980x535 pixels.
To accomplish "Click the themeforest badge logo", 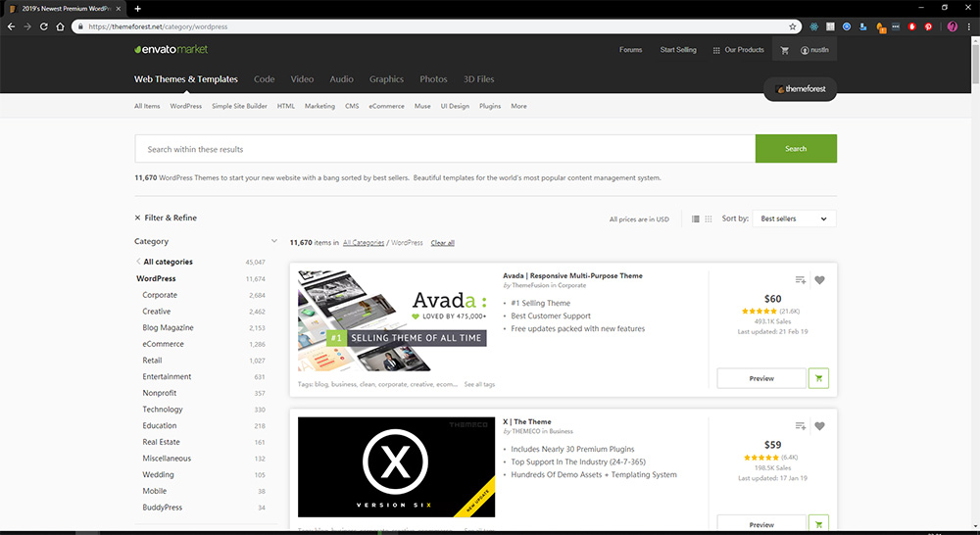I will point(800,89).
